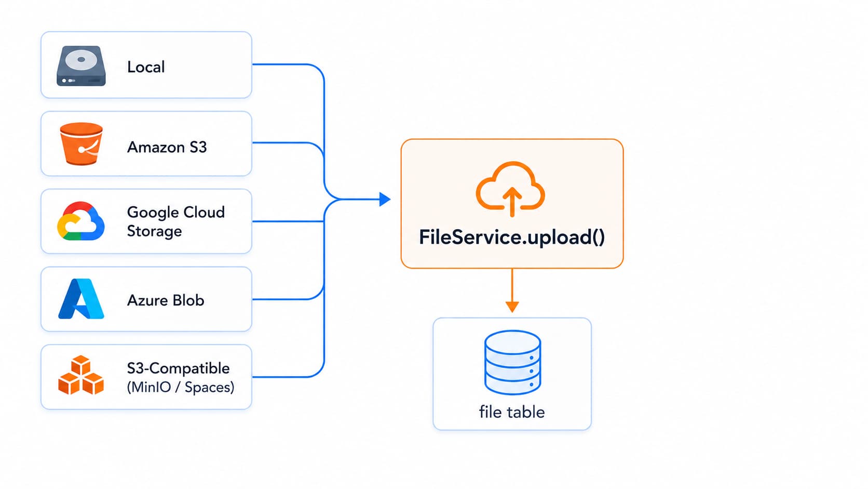Select the Azure Blob card
868x489 pixels.
click(x=146, y=299)
